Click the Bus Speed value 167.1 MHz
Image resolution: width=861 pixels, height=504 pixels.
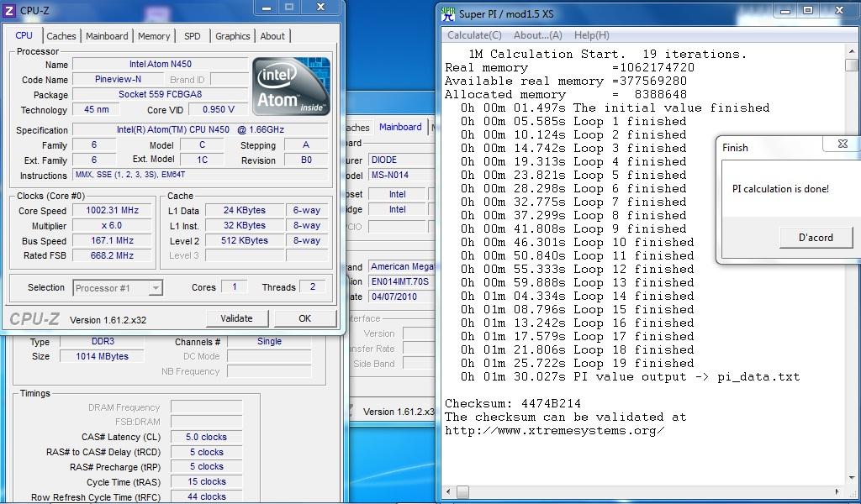112,240
